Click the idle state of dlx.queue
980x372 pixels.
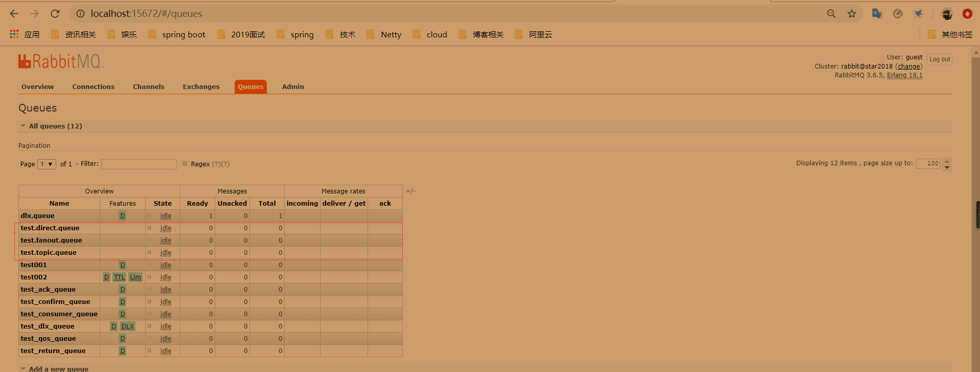[x=166, y=216]
